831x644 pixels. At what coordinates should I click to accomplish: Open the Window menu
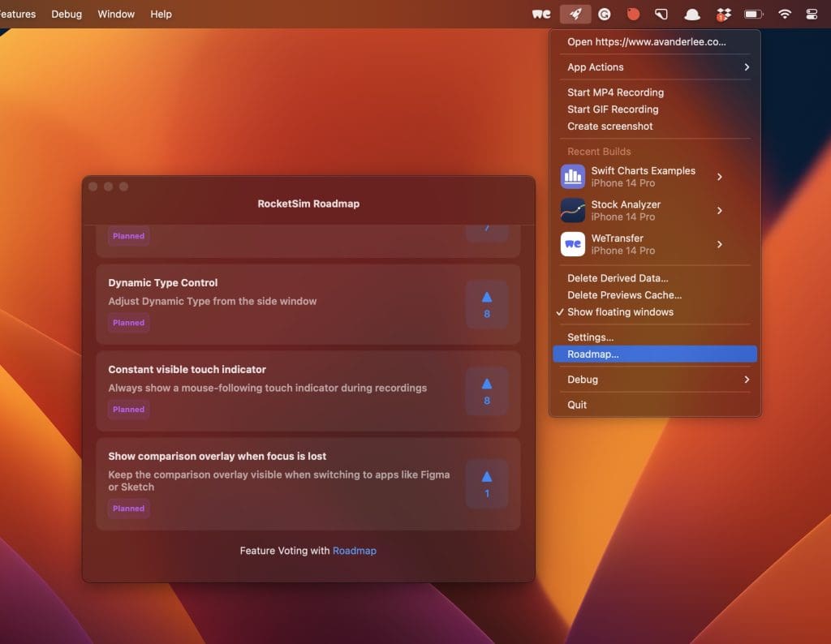coord(116,15)
